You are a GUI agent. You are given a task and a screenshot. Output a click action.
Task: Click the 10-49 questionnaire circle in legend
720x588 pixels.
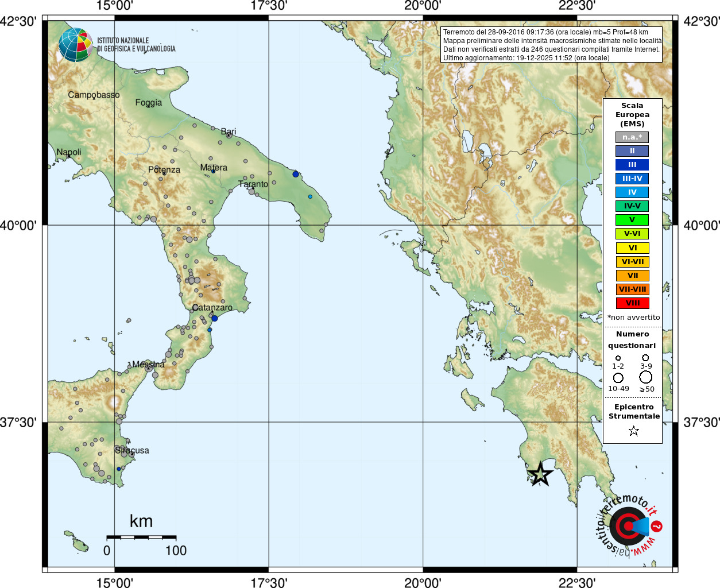[x=618, y=378]
